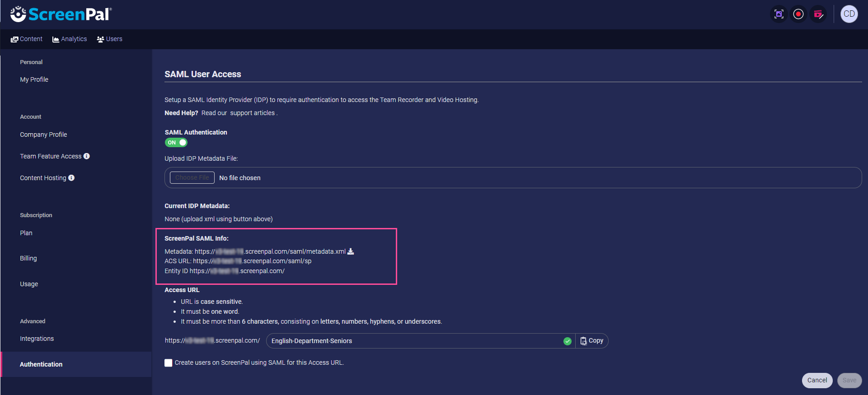Check Create users on ScreenPal using SAML
868x395 pixels.
click(x=169, y=363)
